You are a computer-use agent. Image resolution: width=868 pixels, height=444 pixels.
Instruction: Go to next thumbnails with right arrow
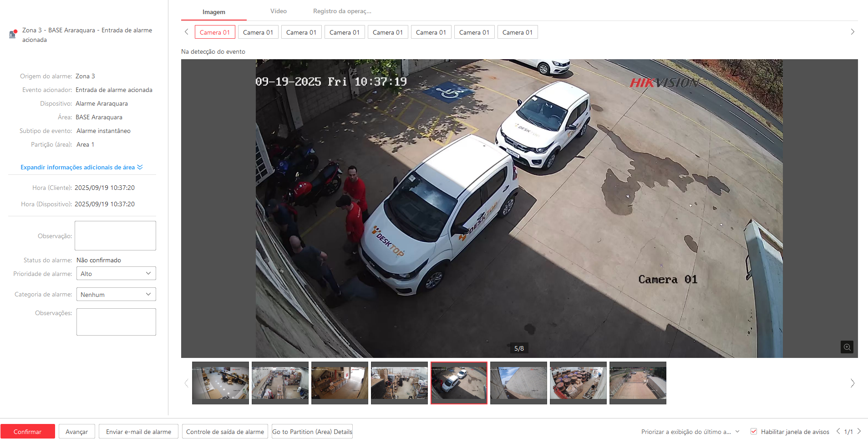[x=852, y=383]
